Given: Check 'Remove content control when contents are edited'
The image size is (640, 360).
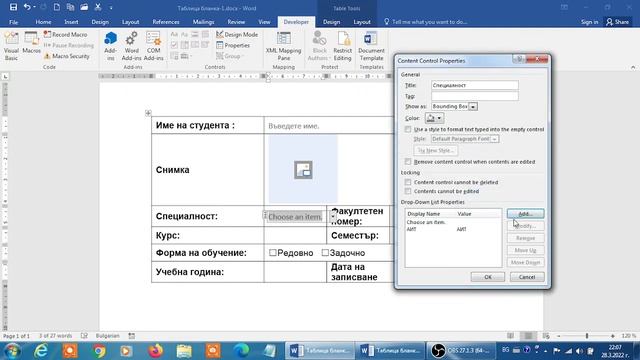Looking at the screenshot, I should click(x=408, y=162).
